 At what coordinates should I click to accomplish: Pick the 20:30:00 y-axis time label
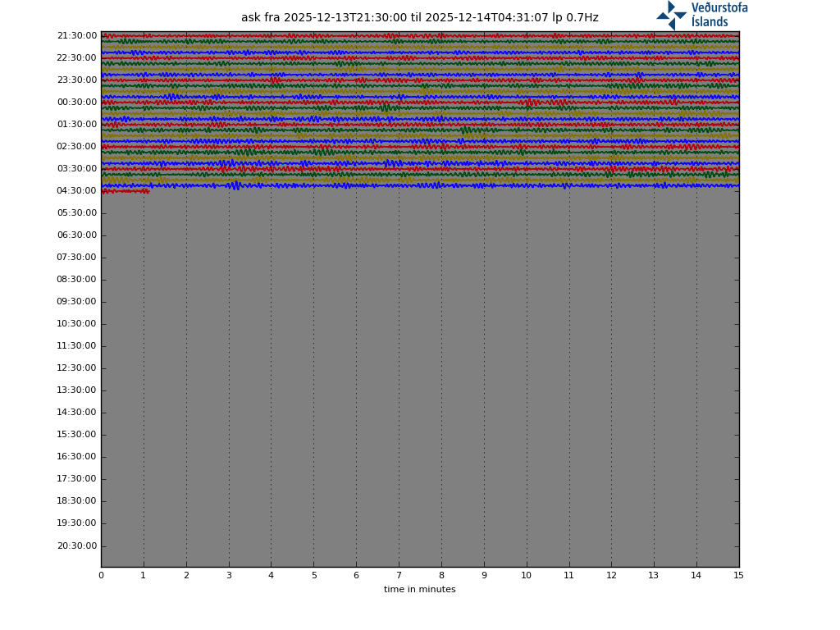76,546
